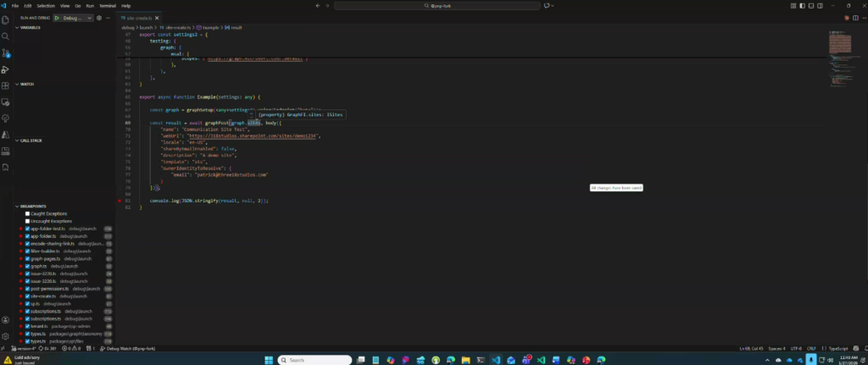Enable the Uncaught Exceptions checkbox
This screenshot has width=868, height=365.
(27, 221)
